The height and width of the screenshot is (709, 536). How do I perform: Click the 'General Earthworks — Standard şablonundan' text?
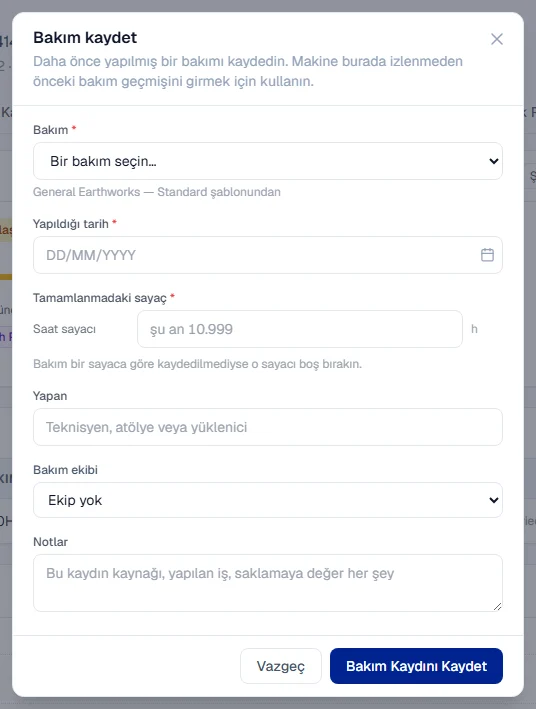pyautogui.click(x=157, y=192)
